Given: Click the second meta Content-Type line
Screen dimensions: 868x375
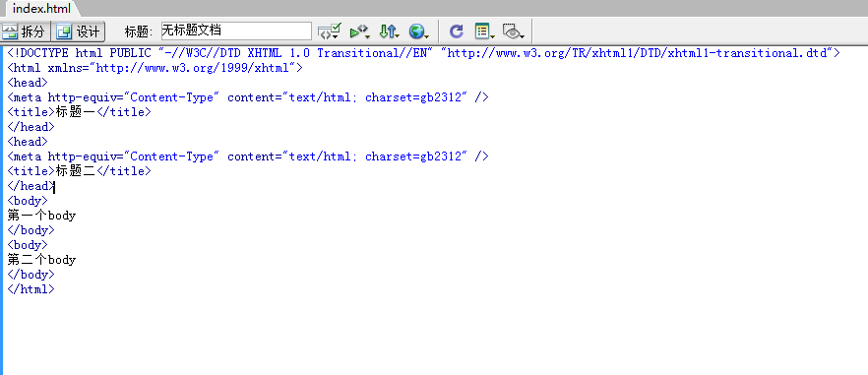Looking at the screenshot, I should tap(248, 156).
